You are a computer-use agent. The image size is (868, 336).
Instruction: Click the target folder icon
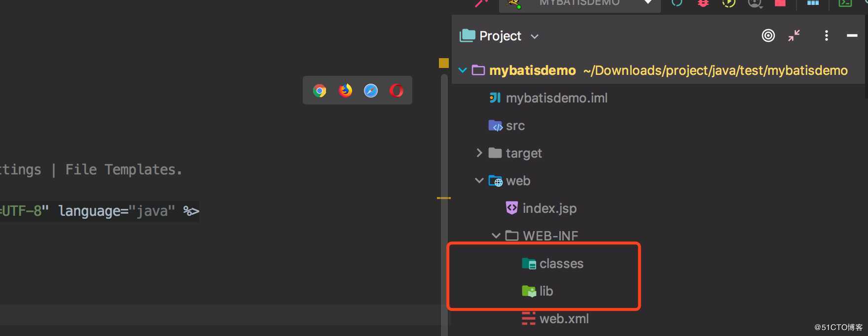point(495,153)
